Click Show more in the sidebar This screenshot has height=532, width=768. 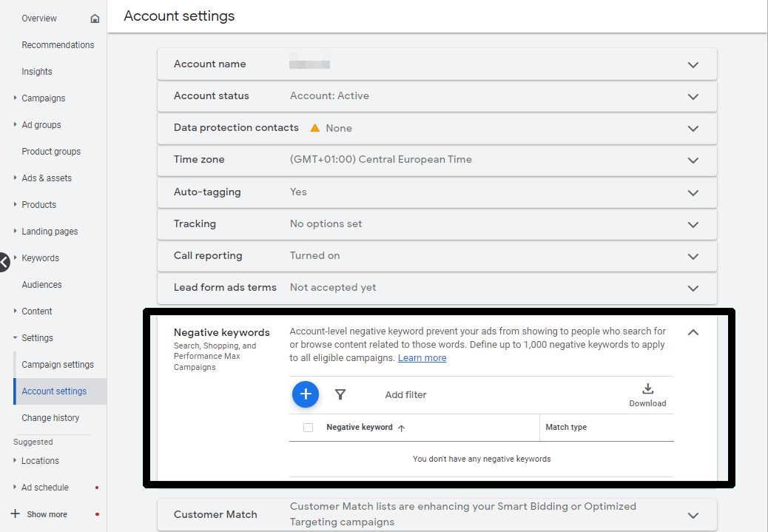pyautogui.click(x=47, y=514)
